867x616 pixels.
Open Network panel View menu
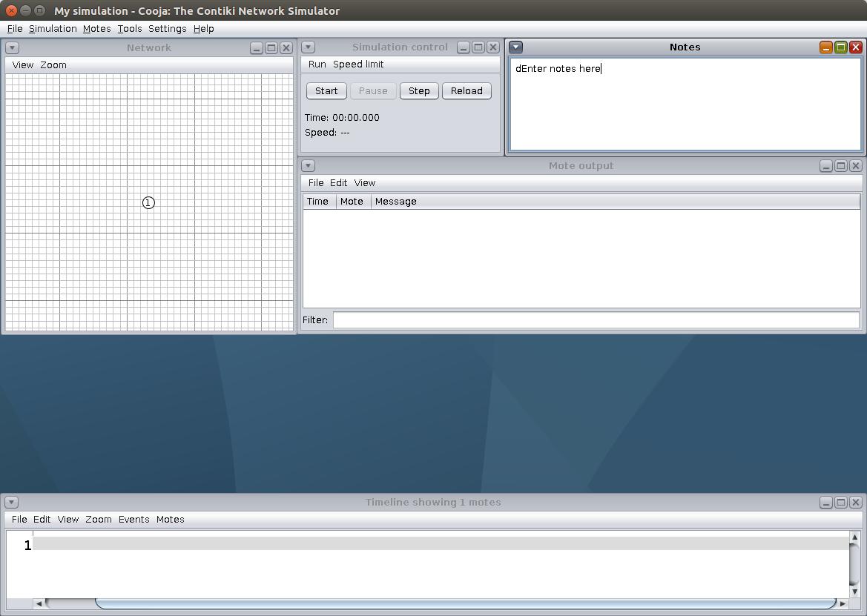tap(23, 64)
